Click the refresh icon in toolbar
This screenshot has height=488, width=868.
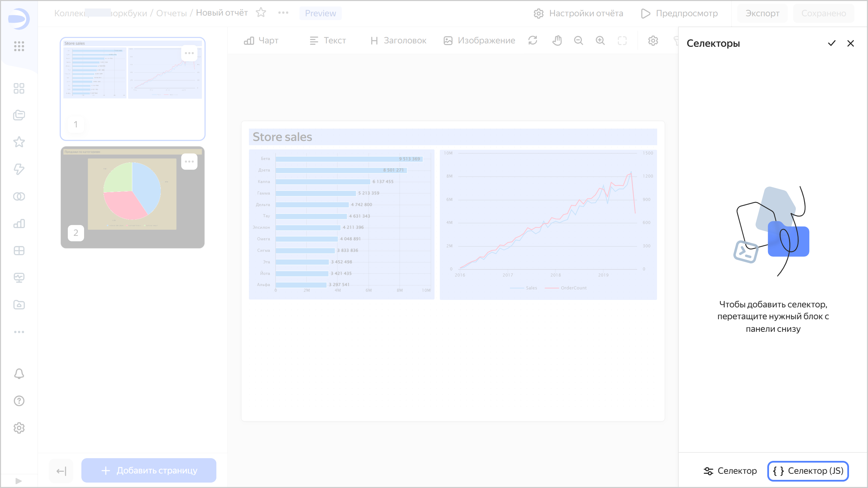533,41
